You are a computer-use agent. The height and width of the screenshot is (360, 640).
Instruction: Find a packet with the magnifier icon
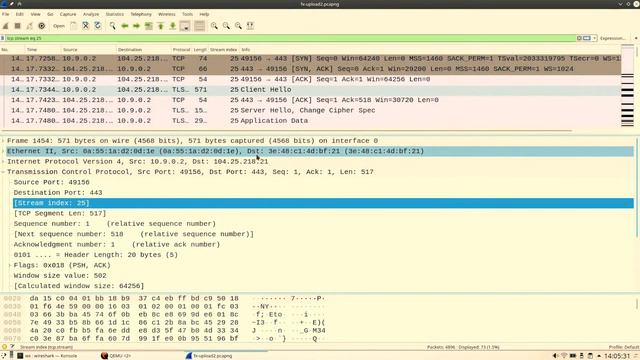(x=112, y=26)
